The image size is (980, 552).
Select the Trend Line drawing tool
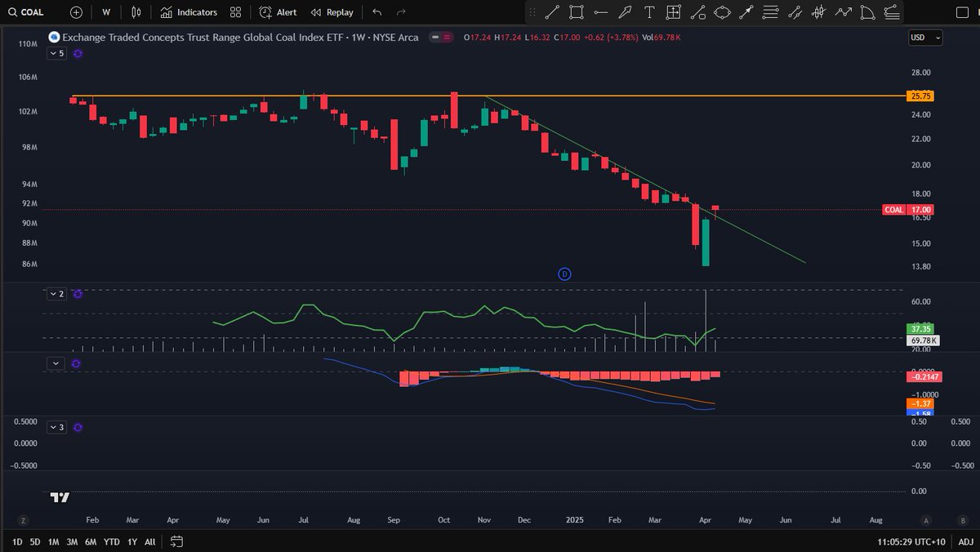552,12
